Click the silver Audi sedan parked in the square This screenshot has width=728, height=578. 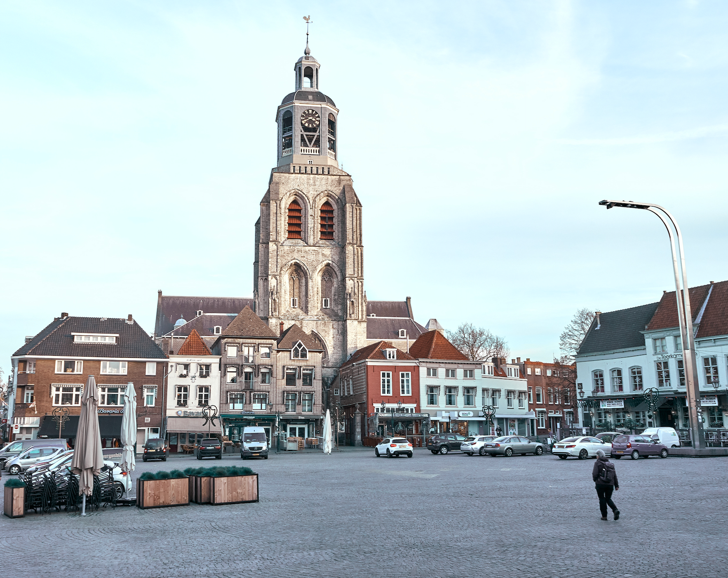pyautogui.click(x=511, y=446)
